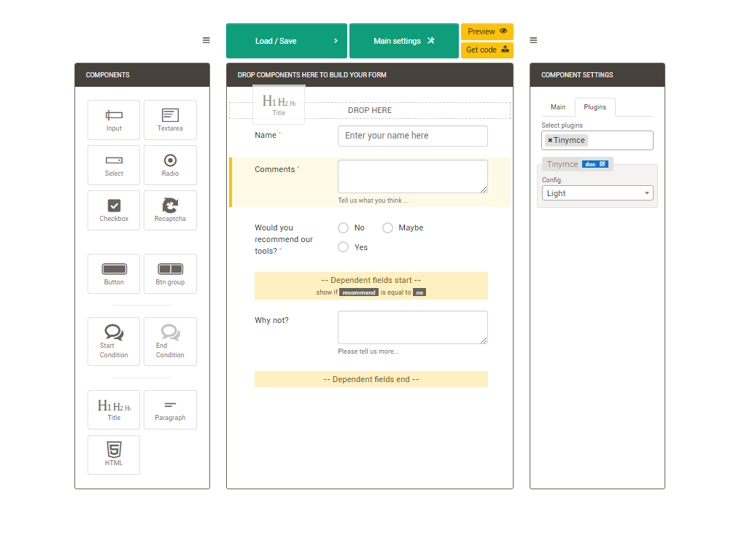The width and height of the screenshot is (747, 560).
Task: Pick the Paragraph component icon
Action: pyautogui.click(x=170, y=410)
